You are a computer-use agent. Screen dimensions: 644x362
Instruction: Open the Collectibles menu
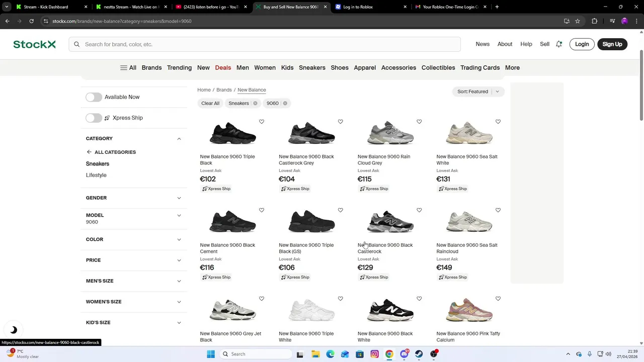tap(438, 67)
